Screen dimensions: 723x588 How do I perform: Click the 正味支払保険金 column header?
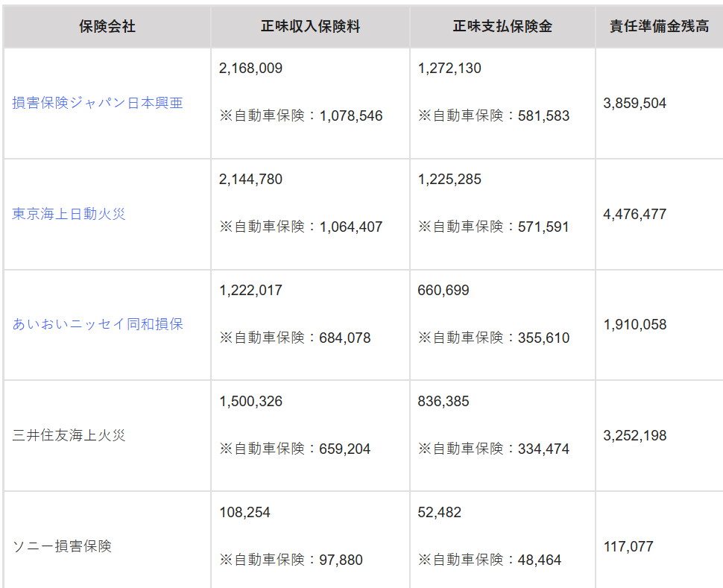tap(502, 26)
